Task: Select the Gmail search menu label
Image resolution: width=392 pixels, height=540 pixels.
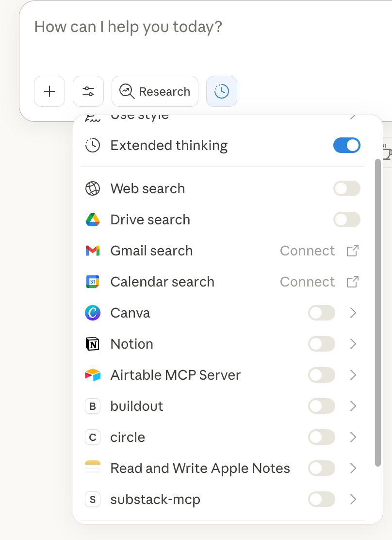Action: (x=151, y=251)
